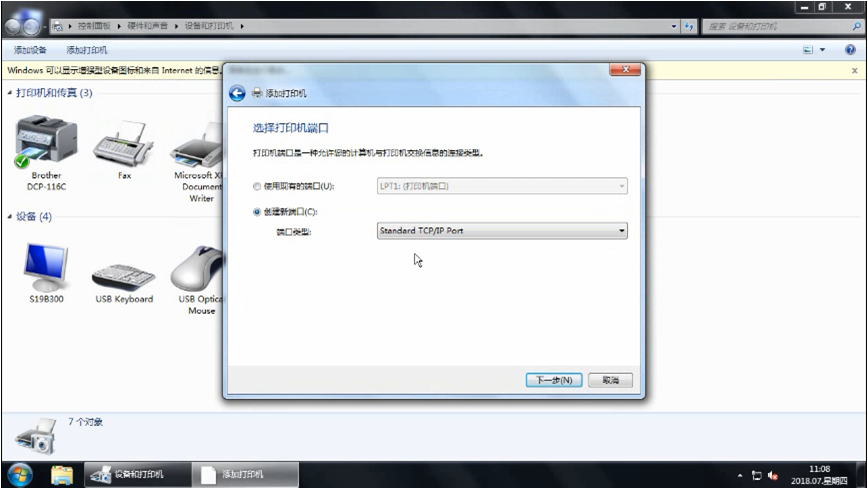Click 添加打印机 in the command bar
This screenshot has width=868, height=489.
tap(87, 50)
